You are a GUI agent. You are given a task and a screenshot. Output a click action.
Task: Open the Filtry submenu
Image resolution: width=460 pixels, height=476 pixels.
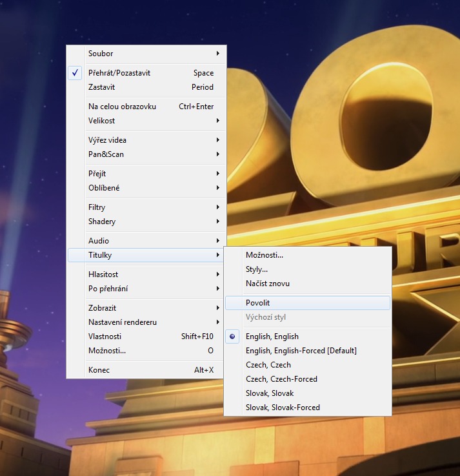[x=146, y=207]
